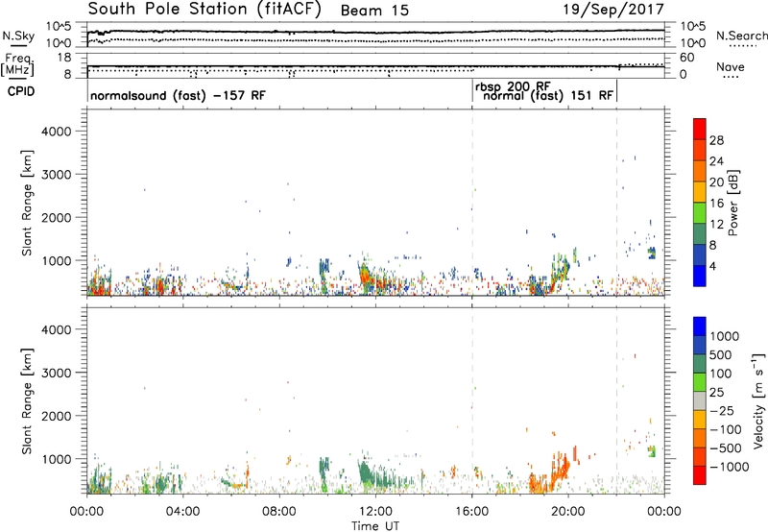The height and width of the screenshot is (532, 768).
Task: Click the "N.Search" legend label
Action: click(741, 36)
